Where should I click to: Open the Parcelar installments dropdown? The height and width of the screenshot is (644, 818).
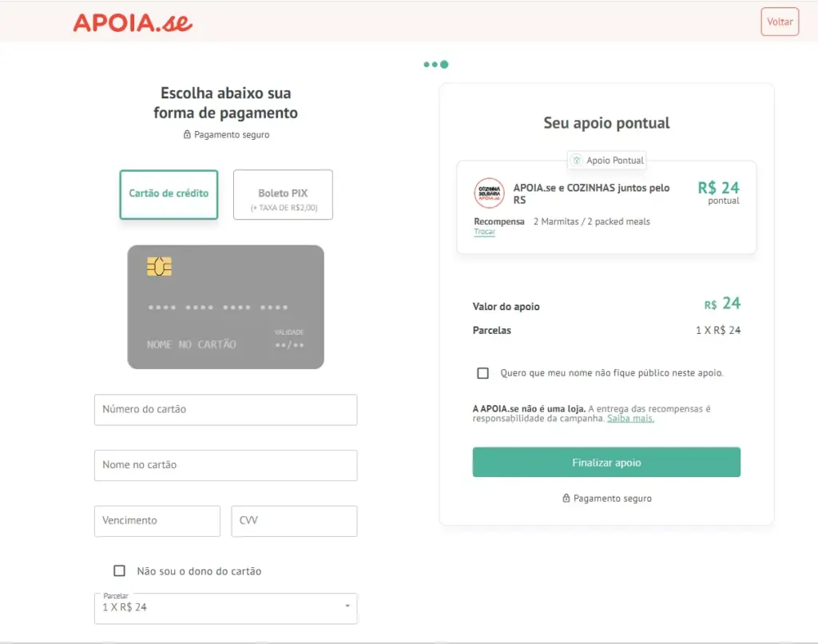[225, 607]
